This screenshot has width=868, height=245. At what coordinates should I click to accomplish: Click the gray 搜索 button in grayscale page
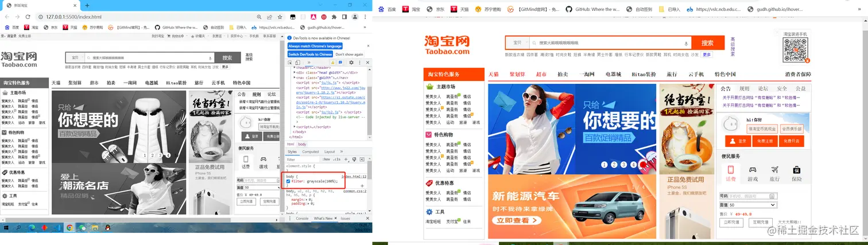coord(227,57)
